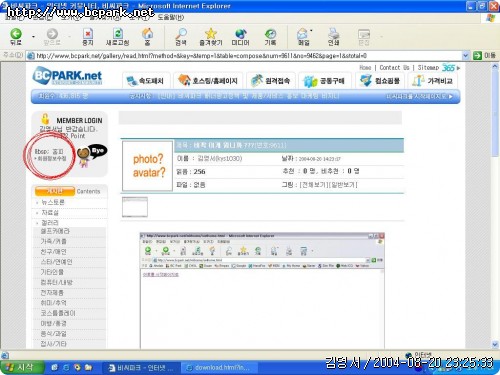Expand the address bar dropdown arrow
The height and width of the screenshot is (375, 500).
point(466,55)
